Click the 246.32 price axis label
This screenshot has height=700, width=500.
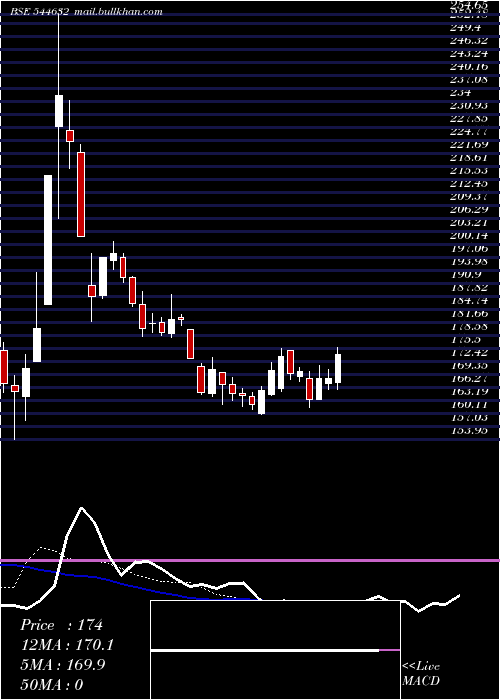coord(469,41)
